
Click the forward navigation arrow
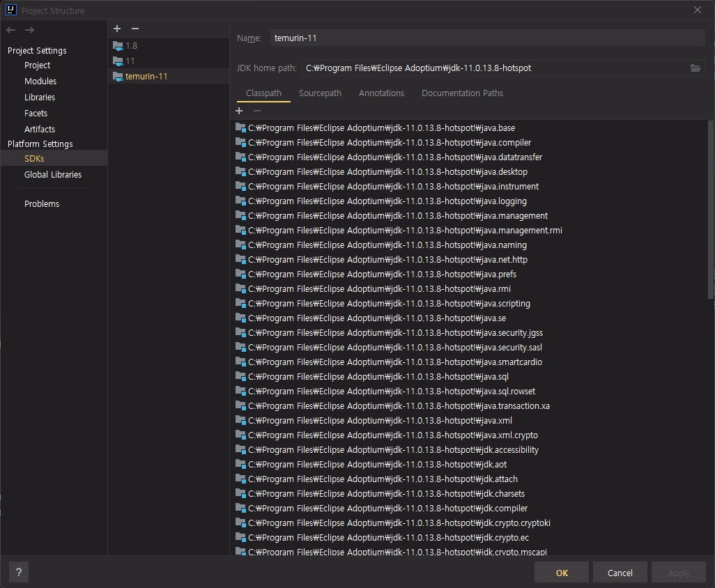[x=30, y=30]
